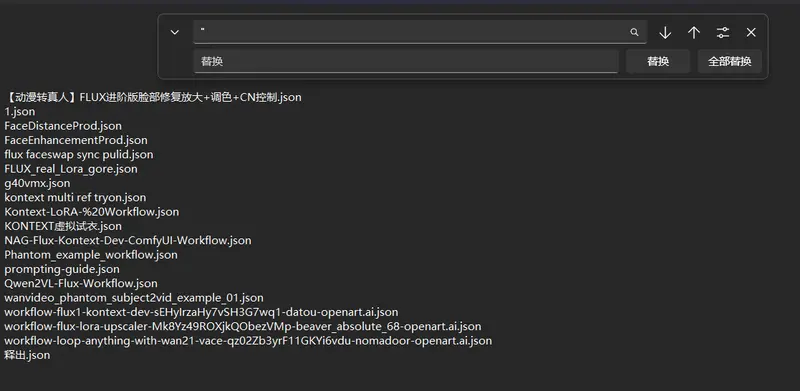
Task: Click the workflow-flux-lora-upscaler line
Action: click(243, 326)
